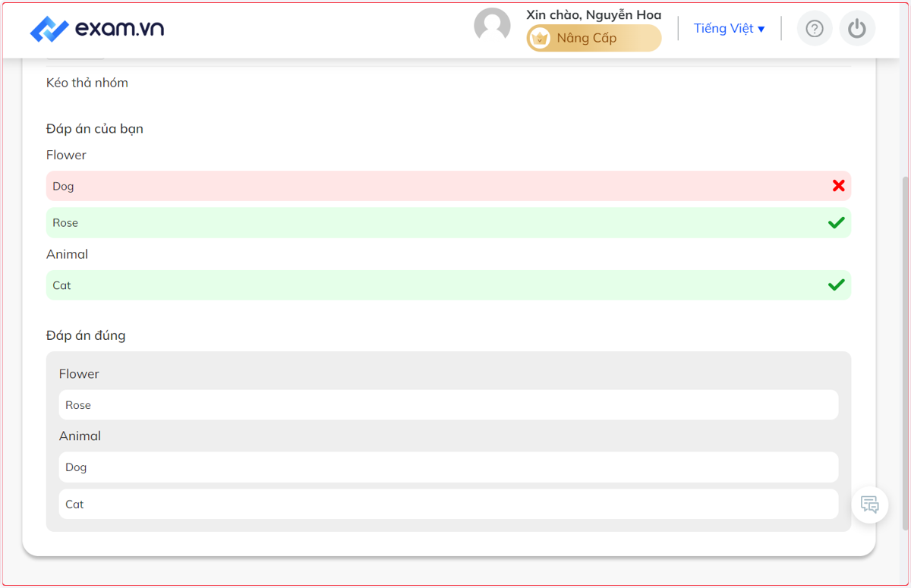Click Flower group label in your answers

tap(66, 155)
